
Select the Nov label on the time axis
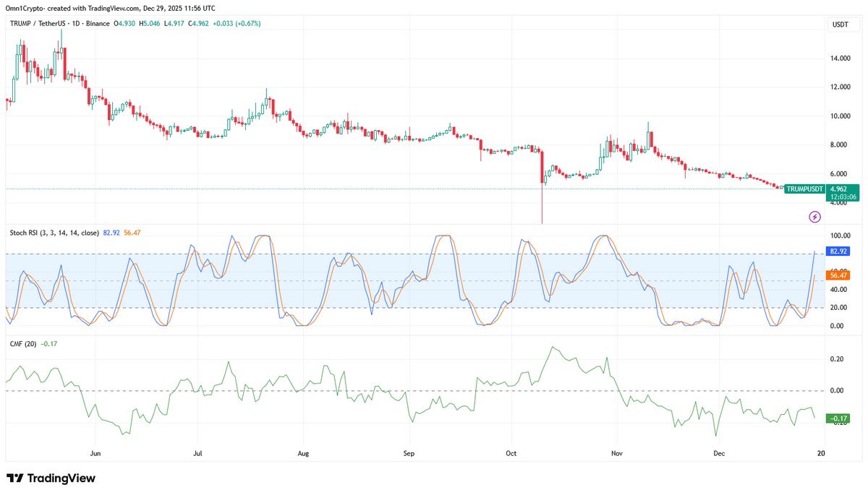pyautogui.click(x=616, y=453)
